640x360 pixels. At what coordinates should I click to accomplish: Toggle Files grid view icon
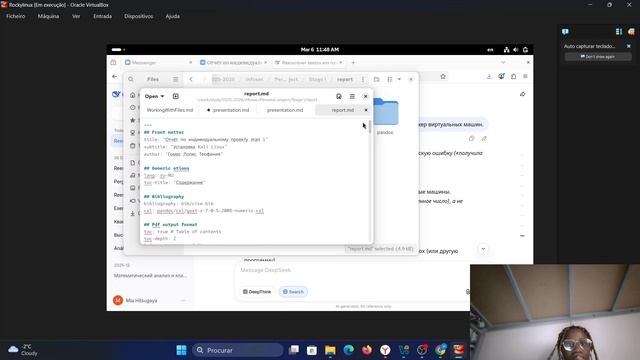[x=390, y=79]
